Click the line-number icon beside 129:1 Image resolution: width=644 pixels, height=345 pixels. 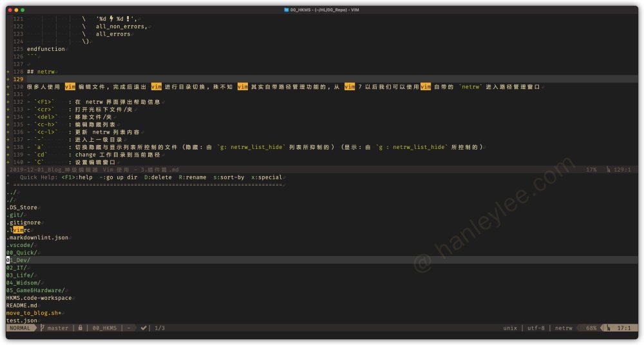609,170
